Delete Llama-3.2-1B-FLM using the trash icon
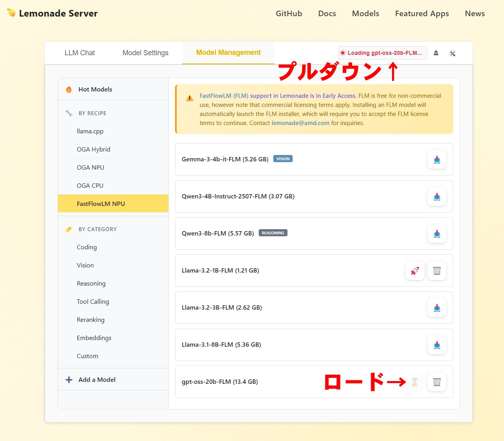The width and height of the screenshot is (504, 441). point(437,271)
